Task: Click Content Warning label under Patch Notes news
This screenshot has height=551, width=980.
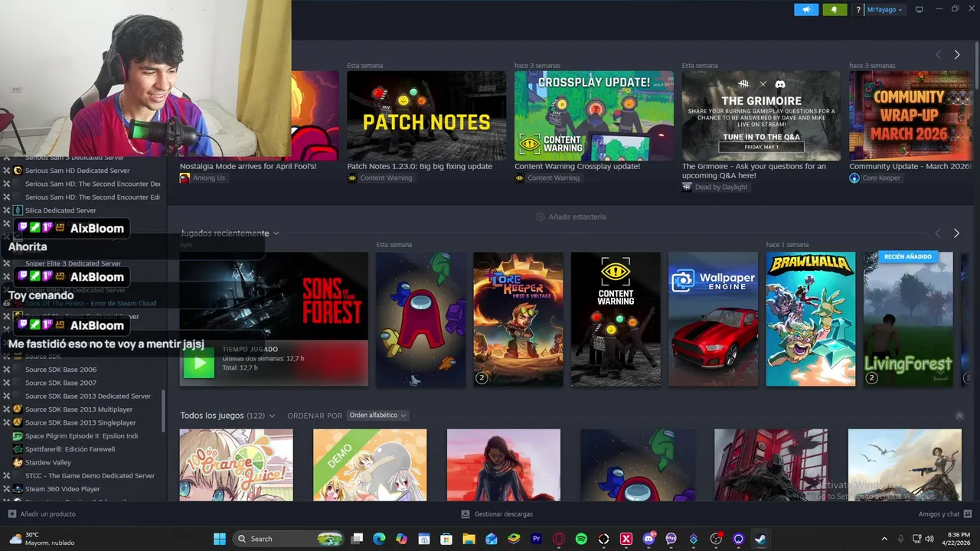Action: click(386, 178)
